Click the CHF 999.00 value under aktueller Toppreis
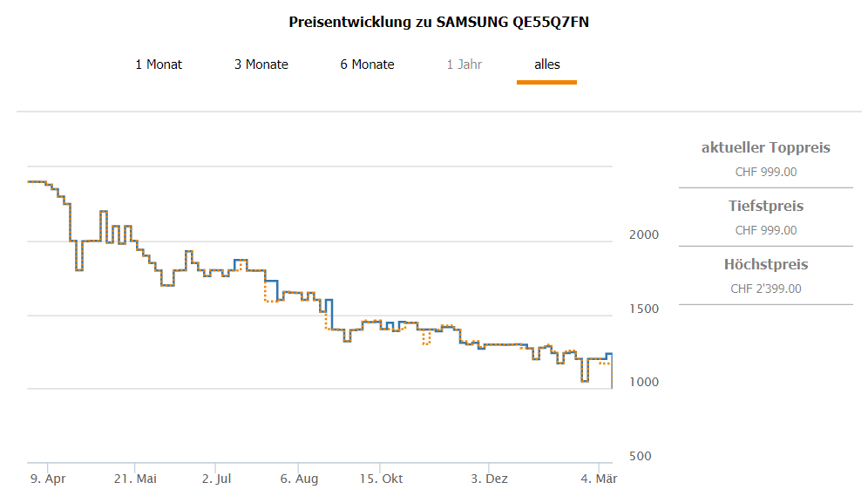868x503 pixels. pyautogui.click(x=765, y=172)
